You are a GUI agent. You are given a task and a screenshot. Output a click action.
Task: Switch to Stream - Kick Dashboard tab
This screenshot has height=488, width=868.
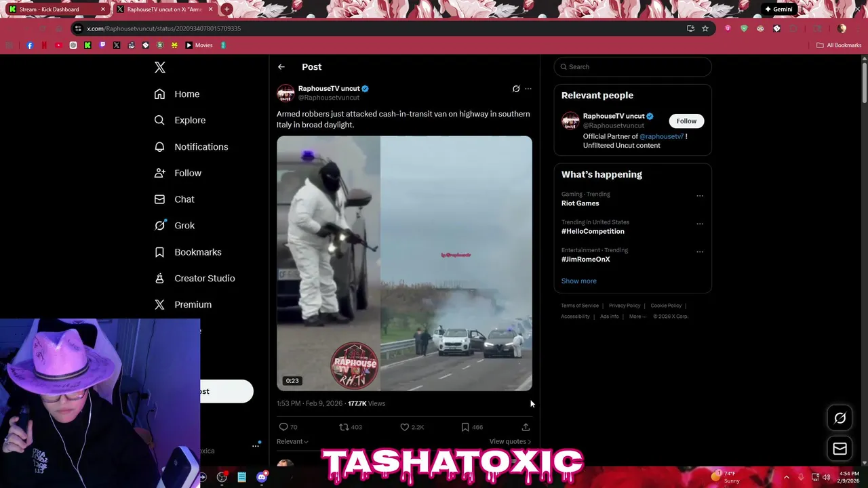(54, 9)
